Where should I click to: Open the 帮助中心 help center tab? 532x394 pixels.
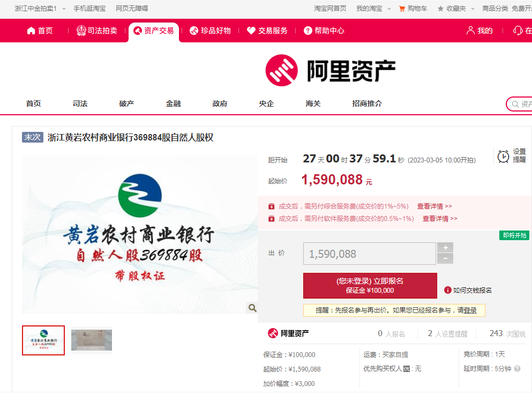(x=324, y=31)
